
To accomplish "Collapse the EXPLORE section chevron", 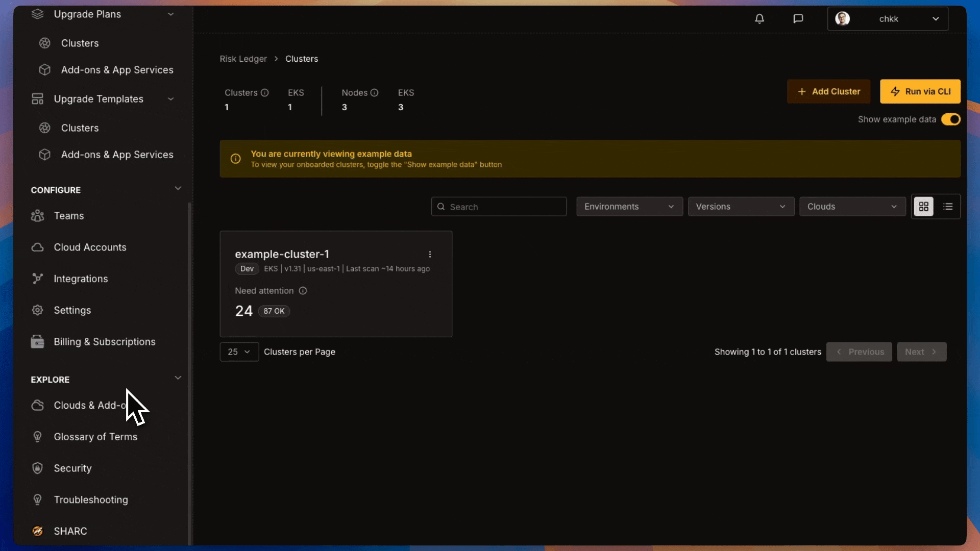I will [x=178, y=378].
